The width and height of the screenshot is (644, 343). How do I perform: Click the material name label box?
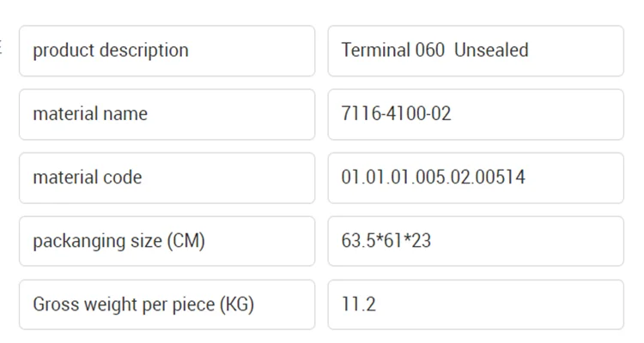click(167, 114)
